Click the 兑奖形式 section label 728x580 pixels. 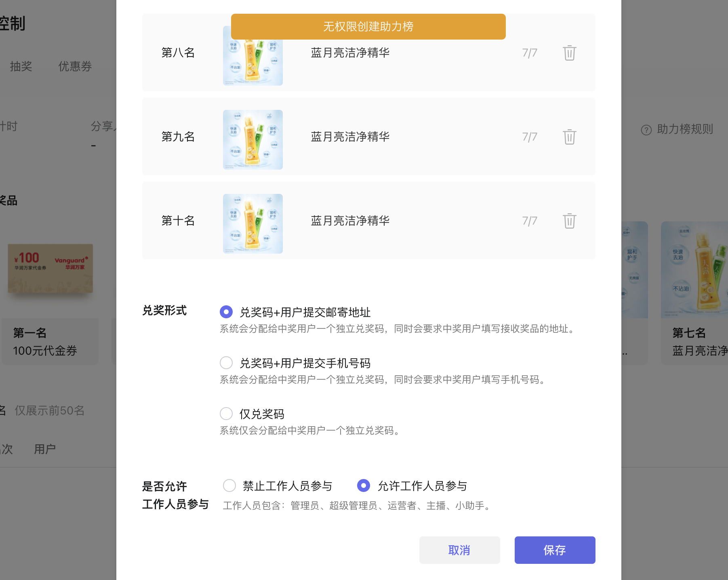tap(164, 310)
